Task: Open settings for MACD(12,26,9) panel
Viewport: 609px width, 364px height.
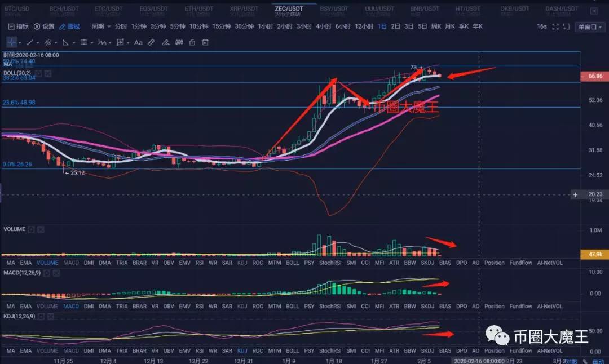Action: pos(47,273)
